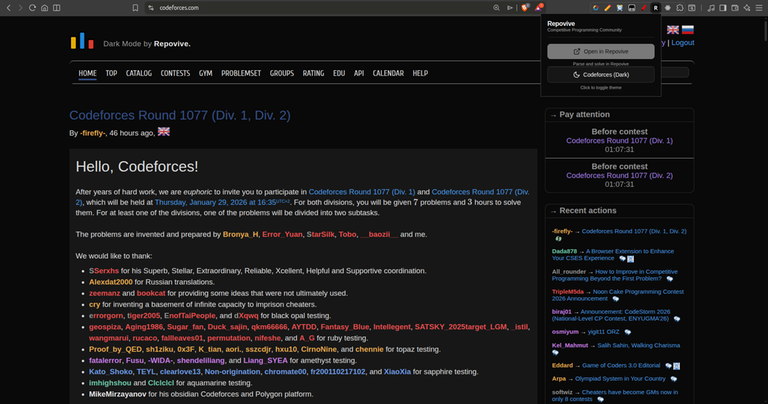Go to the CATALOG section
This screenshot has height=404, width=768.
[x=139, y=73]
